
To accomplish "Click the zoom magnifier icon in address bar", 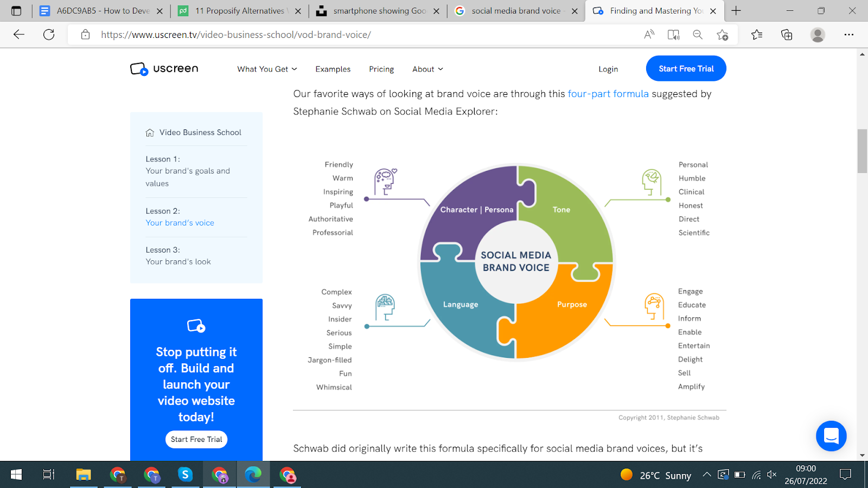I will click(x=698, y=35).
